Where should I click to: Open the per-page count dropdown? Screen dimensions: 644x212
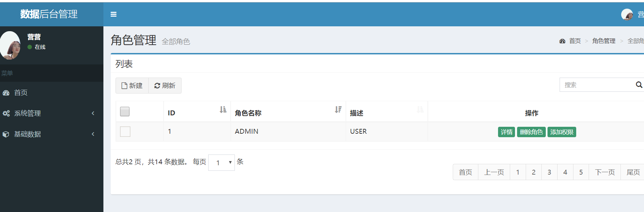(221, 162)
